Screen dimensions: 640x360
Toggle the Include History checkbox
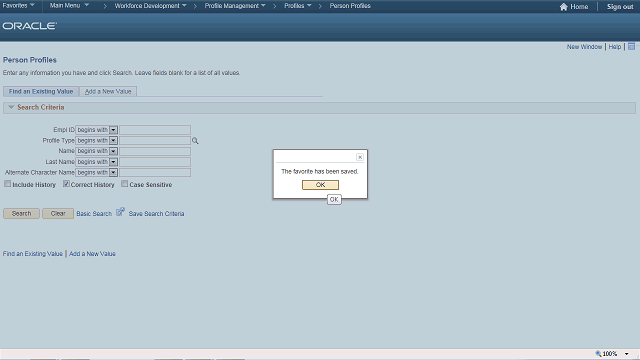[7, 184]
